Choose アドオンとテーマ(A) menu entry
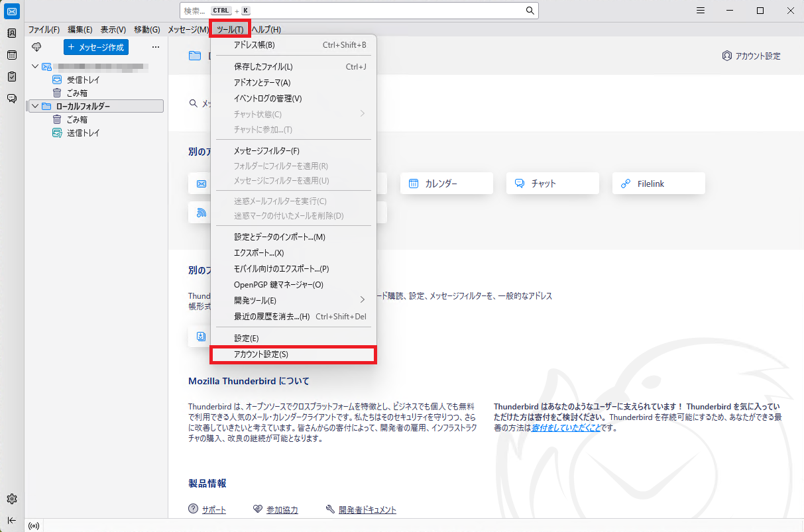804x532 pixels. 294,83
